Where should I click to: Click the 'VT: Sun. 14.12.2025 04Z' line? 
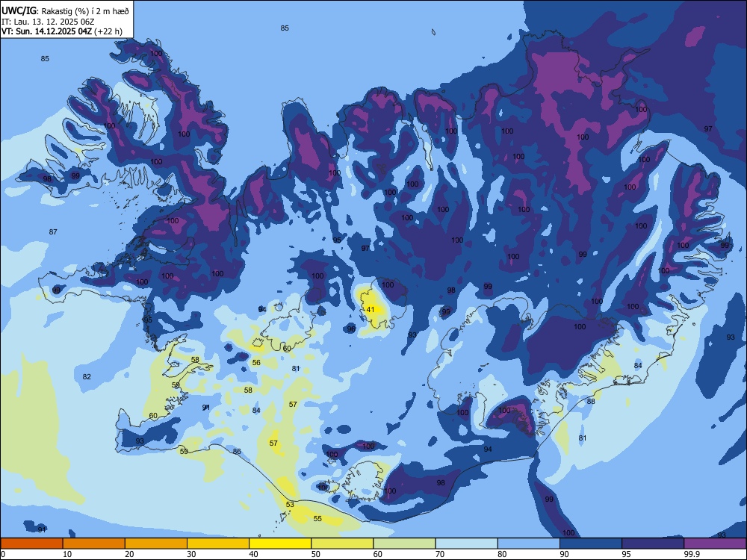[46, 31]
